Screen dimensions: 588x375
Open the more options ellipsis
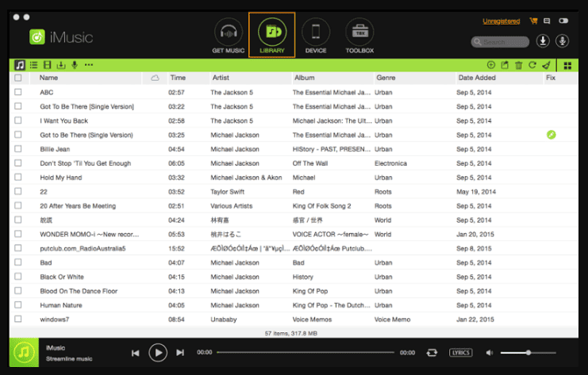(89, 65)
